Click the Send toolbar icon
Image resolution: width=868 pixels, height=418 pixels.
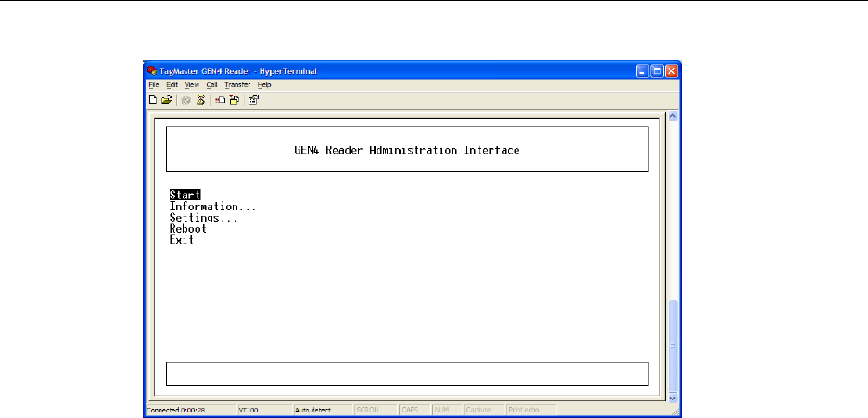221,100
